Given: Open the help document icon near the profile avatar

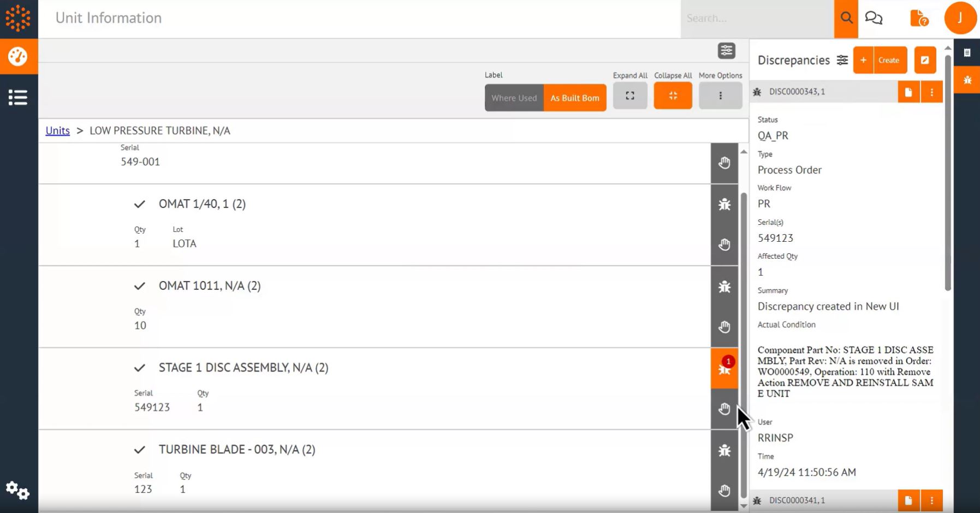Looking at the screenshot, I should click(x=918, y=17).
